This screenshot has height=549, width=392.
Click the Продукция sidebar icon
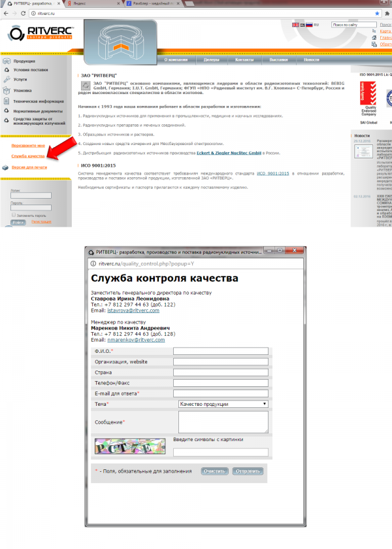click(7, 61)
